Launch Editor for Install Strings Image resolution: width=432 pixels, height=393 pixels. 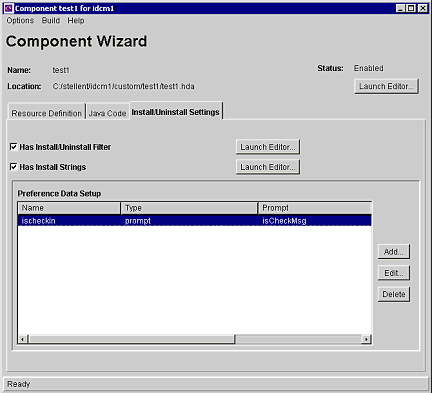(268, 167)
